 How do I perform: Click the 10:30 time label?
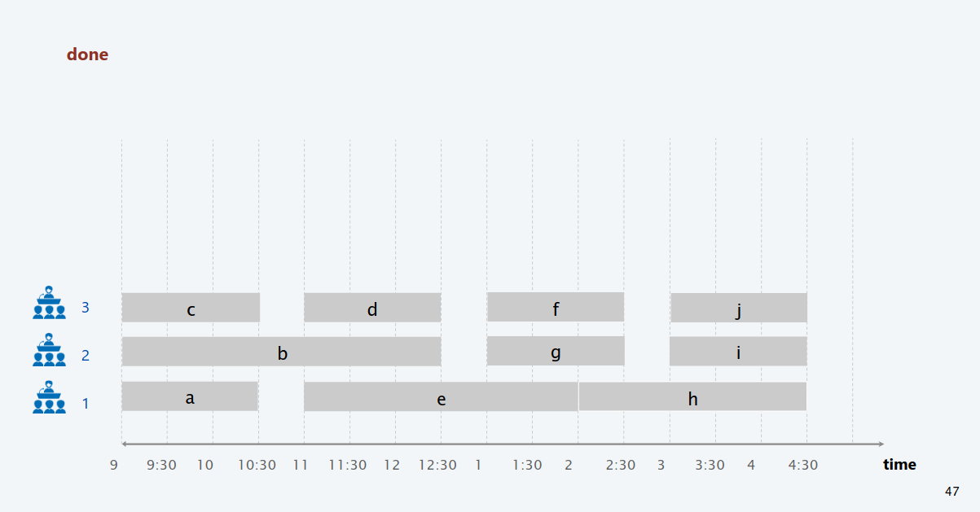(257, 465)
